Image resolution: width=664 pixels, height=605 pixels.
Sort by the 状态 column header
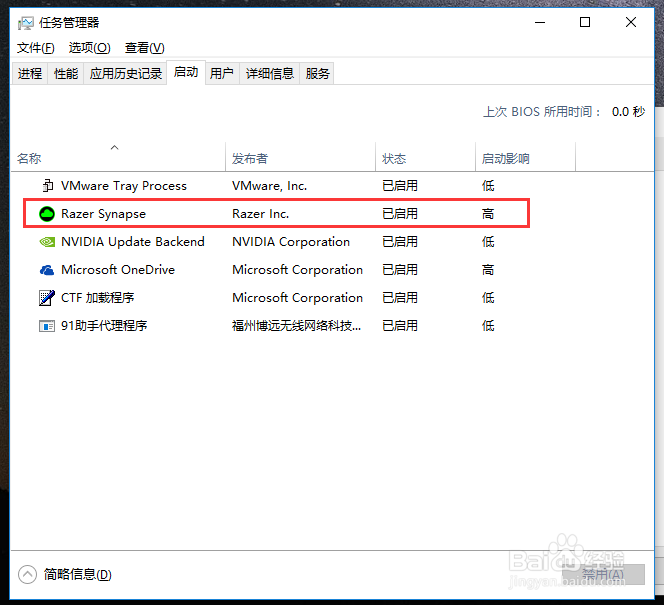pyautogui.click(x=425, y=158)
